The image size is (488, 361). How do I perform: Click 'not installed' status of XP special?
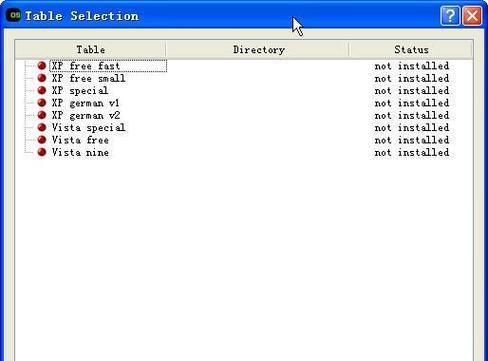click(x=412, y=90)
